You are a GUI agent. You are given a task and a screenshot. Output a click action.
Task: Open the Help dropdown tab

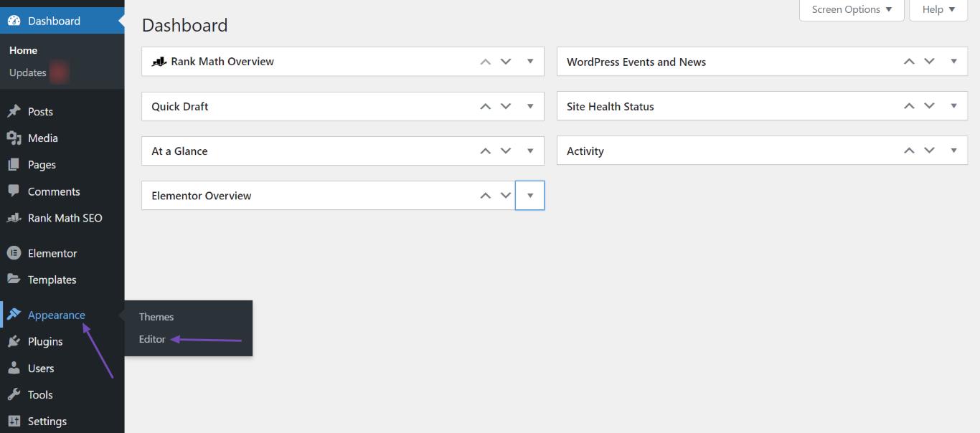[x=938, y=10]
